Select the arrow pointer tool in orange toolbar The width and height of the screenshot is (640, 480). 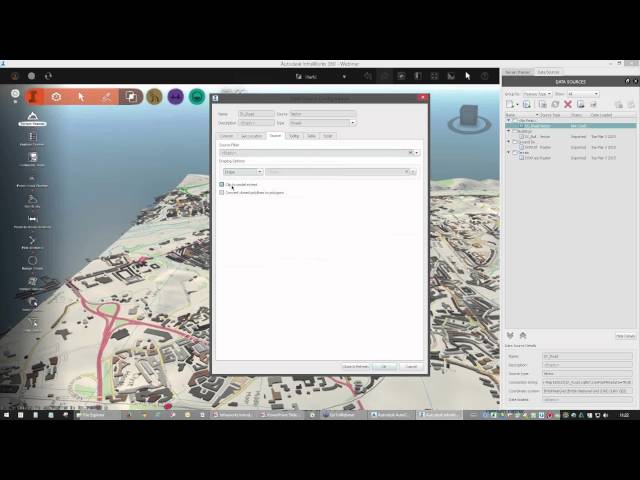click(81, 97)
